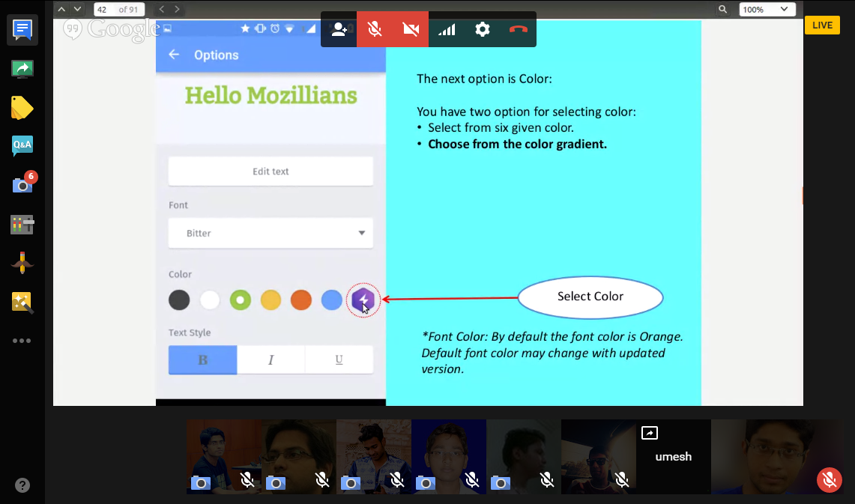Click the camera icon on the third thumbnail
The image size is (855, 504).
[351, 483]
